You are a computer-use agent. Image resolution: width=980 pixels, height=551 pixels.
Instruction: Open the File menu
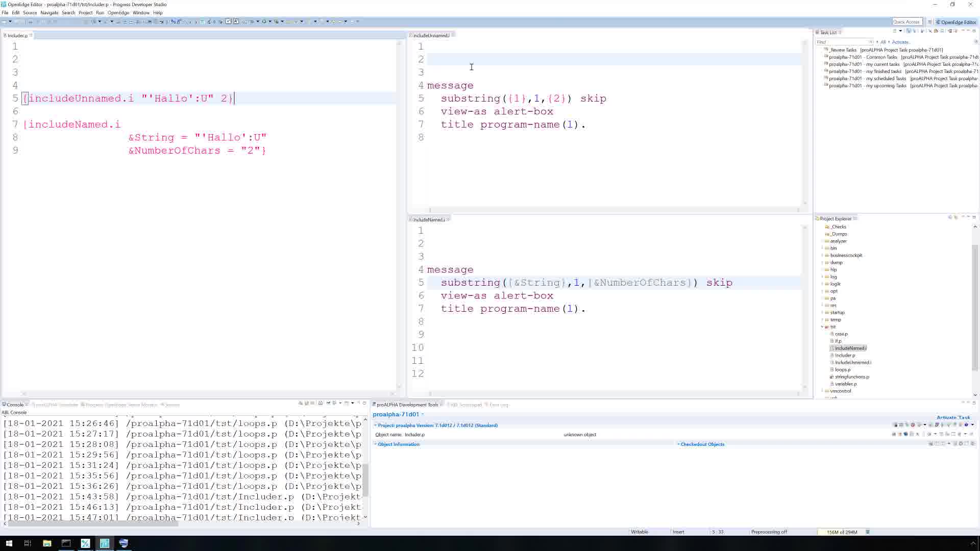[5, 13]
